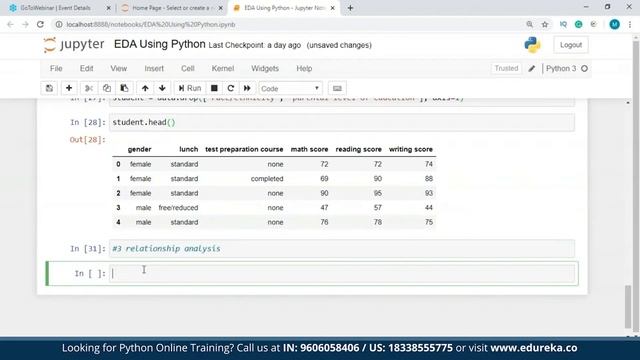Viewport: 640px width, 360px height.
Task: Click the gender column header
Action: pos(139,149)
